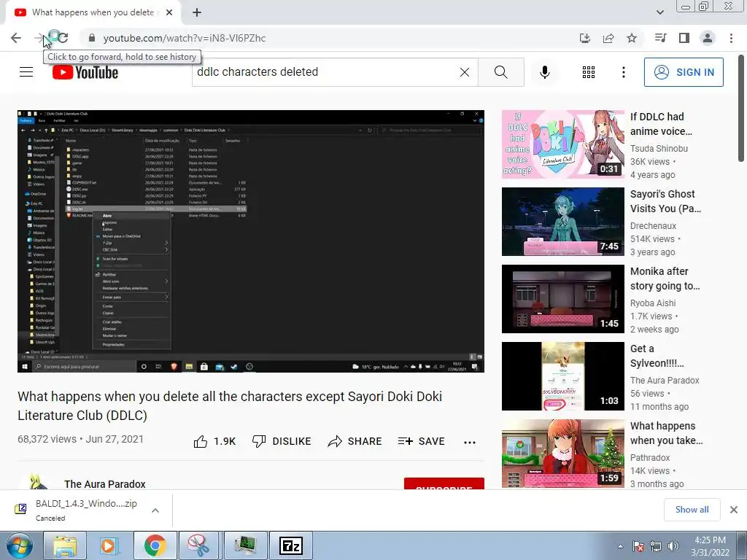747x560 pixels.
Task: Click the red SUBSCRIBE button
Action: (x=444, y=483)
